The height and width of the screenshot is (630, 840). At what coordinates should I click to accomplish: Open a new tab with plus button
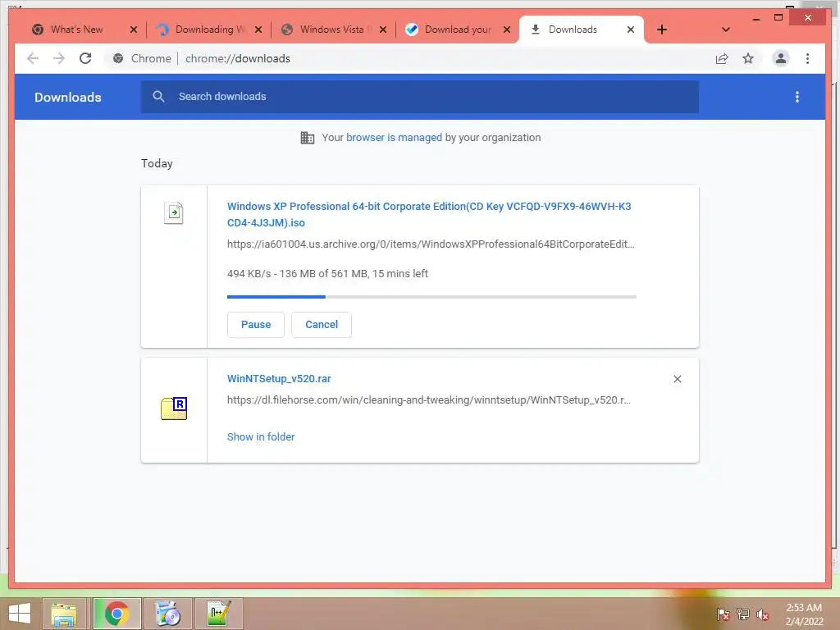coord(662,30)
